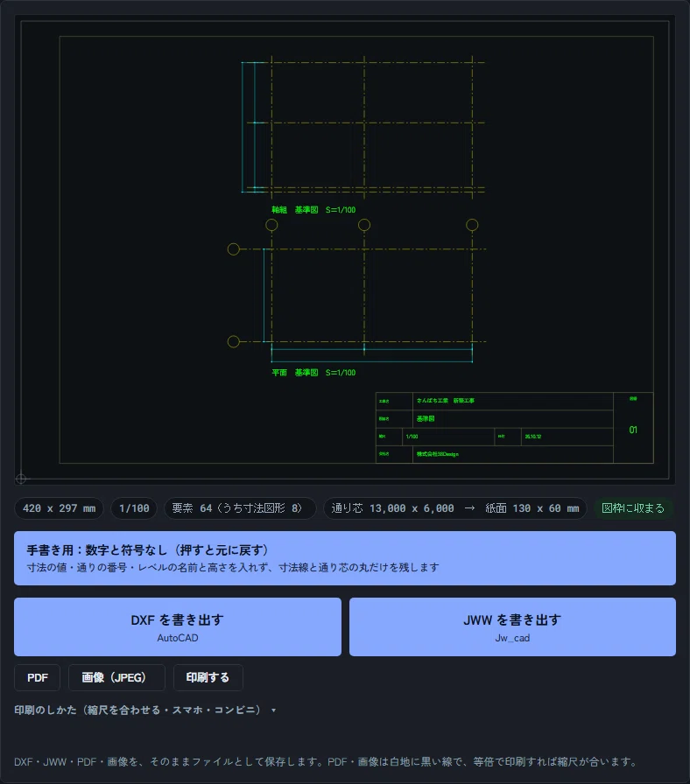This screenshot has width=690, height=784.
Task: Export drawing with JWW を書き出す
Action: [x=512, y=627]
